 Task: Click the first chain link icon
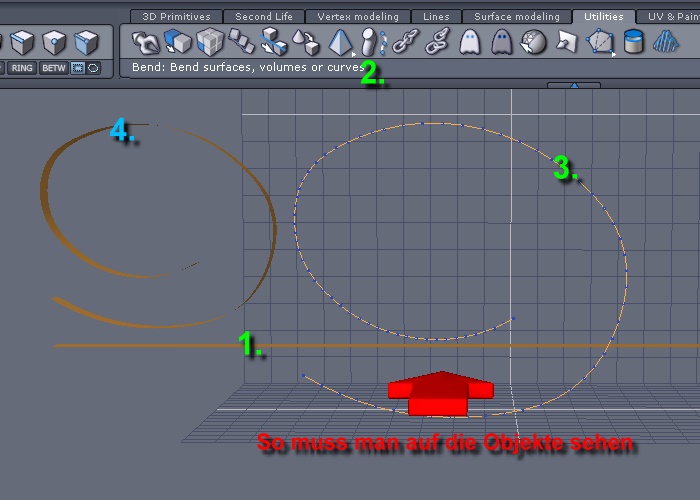coord(404,42)
